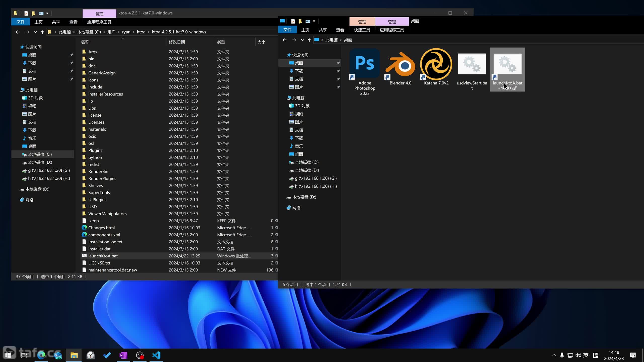
Task: Click Up arrow in the ktoa window
Action: (x=42, y=32)
